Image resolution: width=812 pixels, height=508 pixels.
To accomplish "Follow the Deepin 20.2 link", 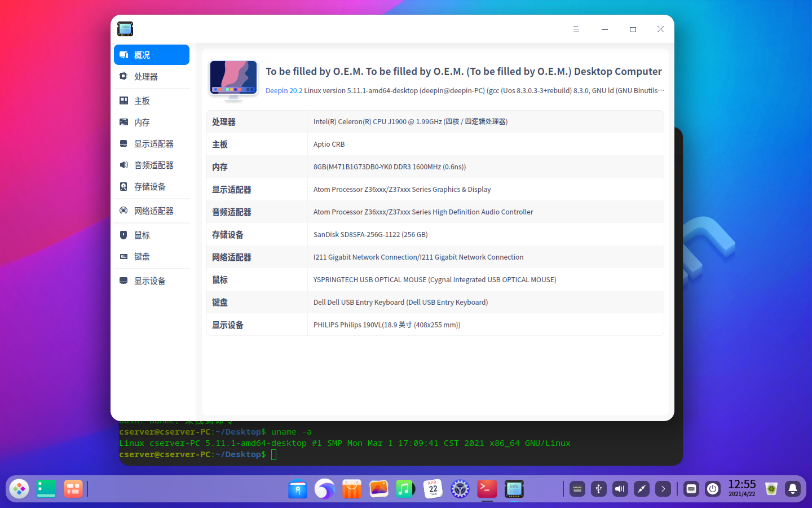I will (x=284, y=90).
